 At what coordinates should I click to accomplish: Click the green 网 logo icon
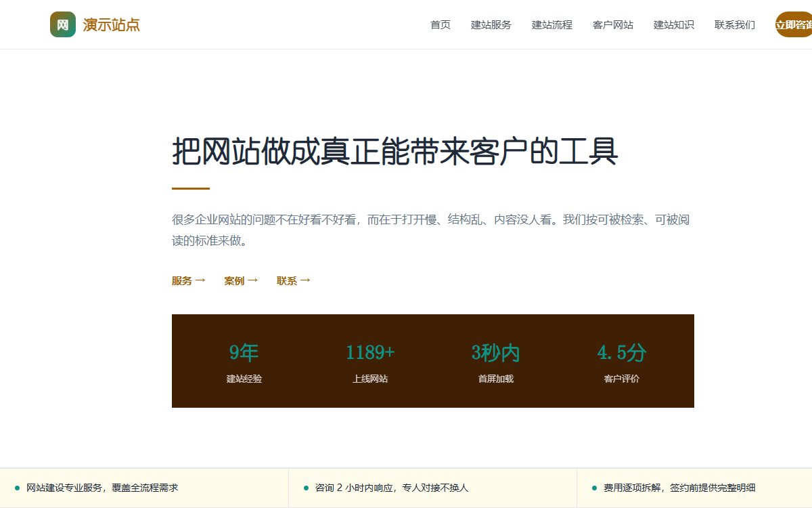point(63,24)
